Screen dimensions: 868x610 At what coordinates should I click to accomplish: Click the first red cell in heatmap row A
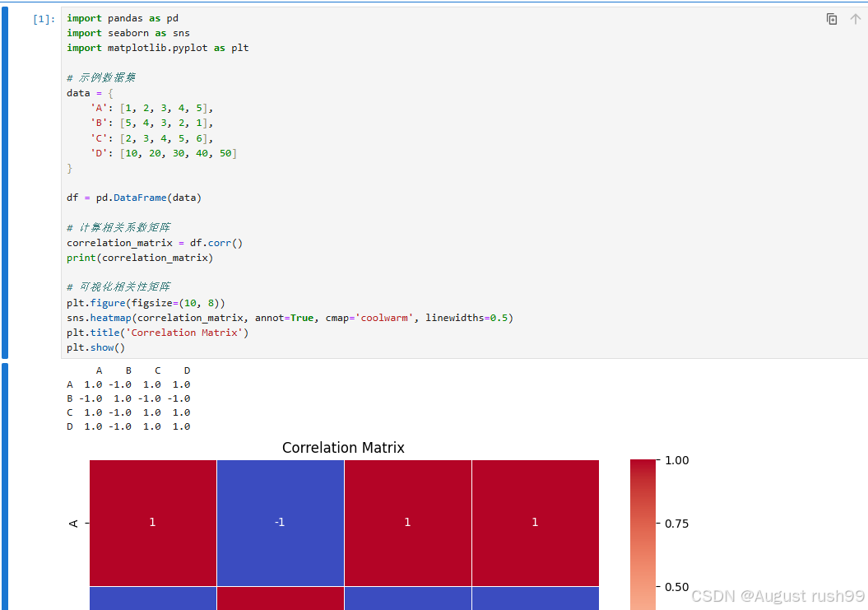tap(153, 523)
